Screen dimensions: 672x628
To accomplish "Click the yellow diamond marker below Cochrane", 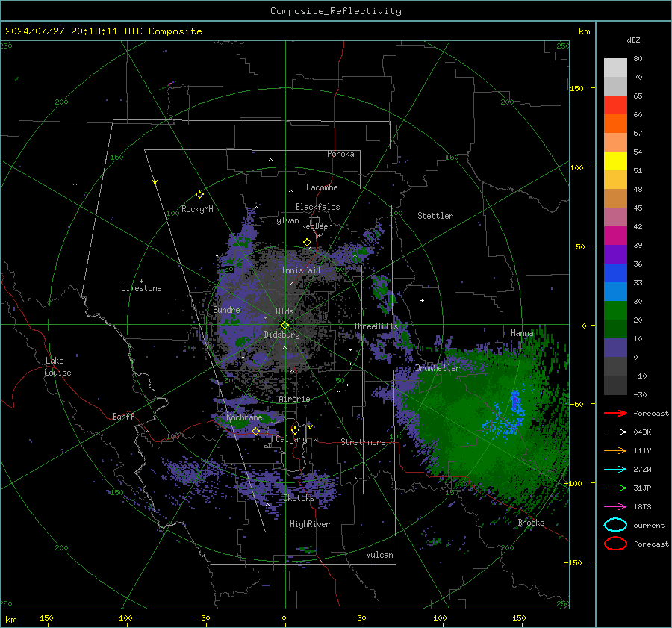I will (x=255, y=431).
